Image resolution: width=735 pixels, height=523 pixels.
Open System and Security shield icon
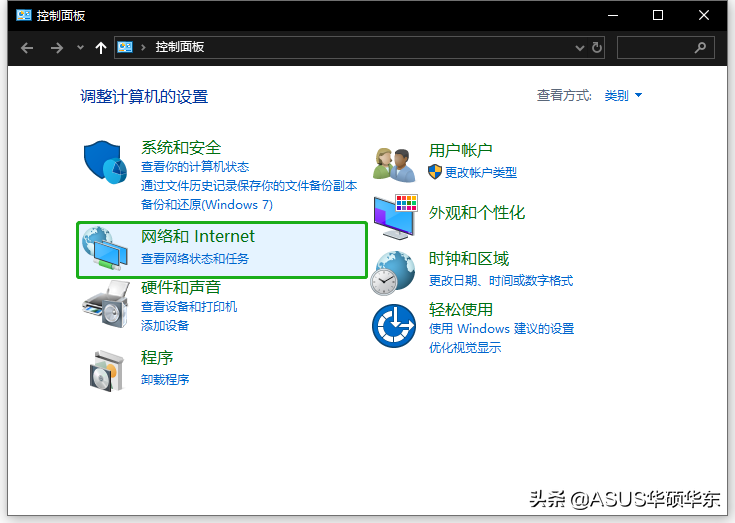(x=105, y=162)
